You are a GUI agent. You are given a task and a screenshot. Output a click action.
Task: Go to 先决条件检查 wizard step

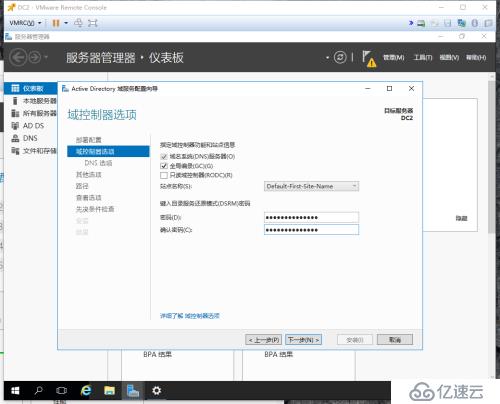95,209
